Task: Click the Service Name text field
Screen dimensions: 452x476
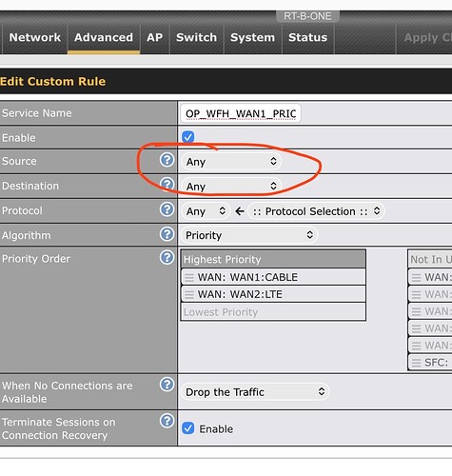Action: point(241,113)
